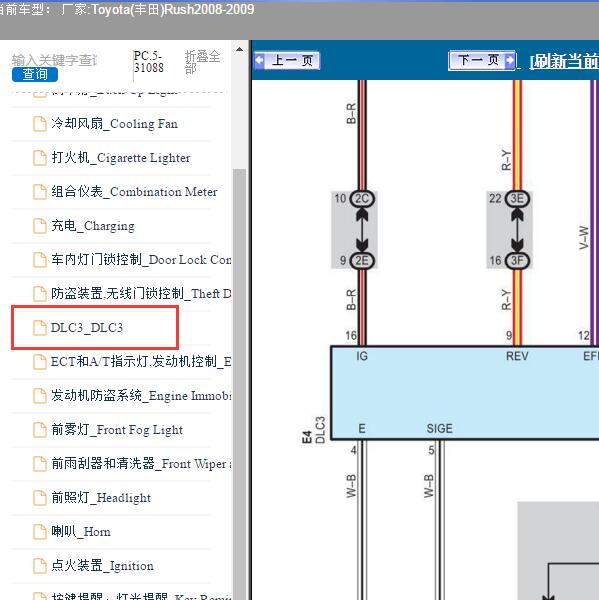Click document icon beside 前雾灯_Front Fog Light
599x600 pixels.
tap(40, 430)
